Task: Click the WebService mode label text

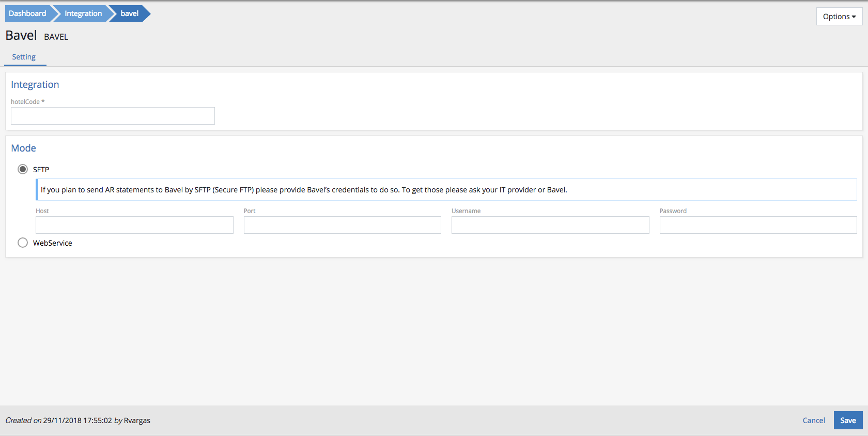Action: (x=53, y=243)
